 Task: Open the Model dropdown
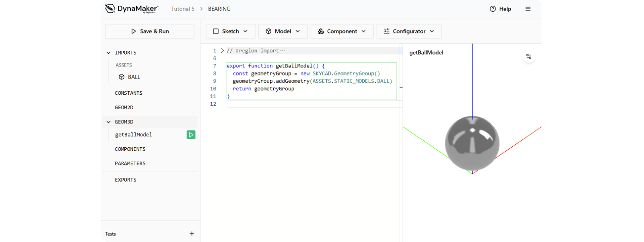(x=283, y=31)
